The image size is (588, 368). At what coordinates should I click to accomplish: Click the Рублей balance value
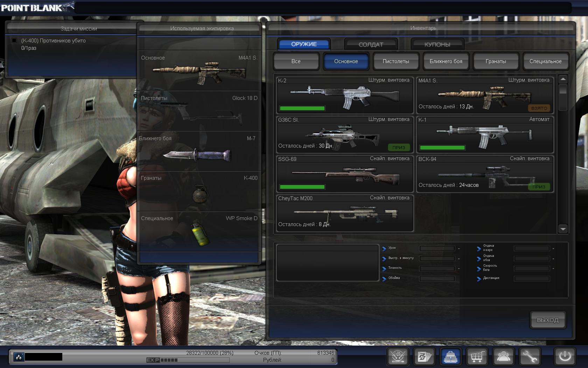[x=332, y=360]
